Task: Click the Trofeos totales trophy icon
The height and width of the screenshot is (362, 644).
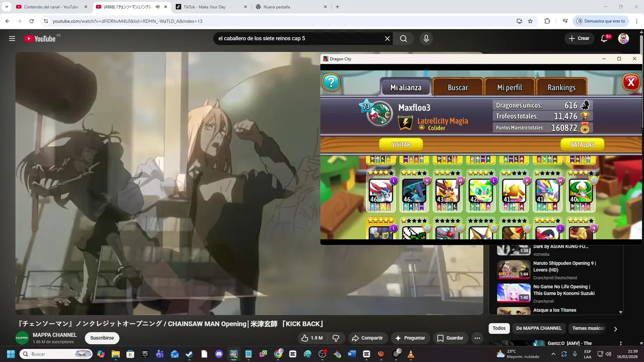Action: coord(585,116)
